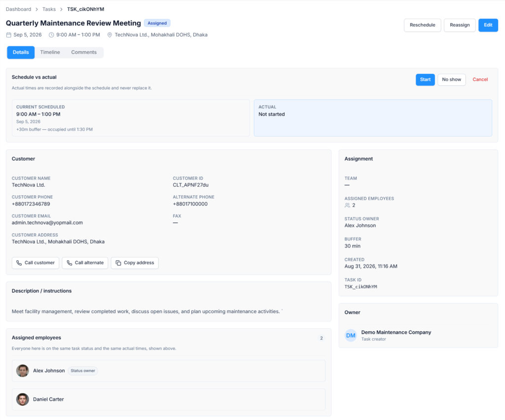Open Daniel Carter's profile photo
505x420 pixels.
23,399
